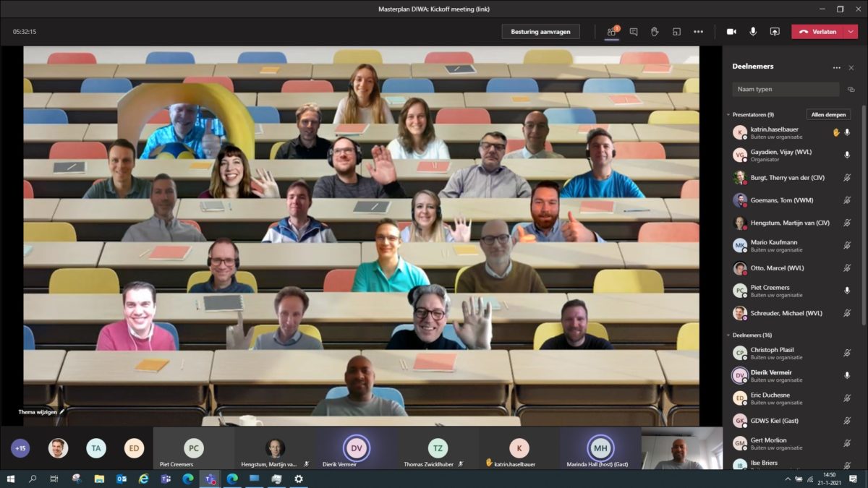Select Hengstum, Martijn tile in bottom strip
Screen dimensions: 868x488
pyautogui.click(x=275, y=448)
